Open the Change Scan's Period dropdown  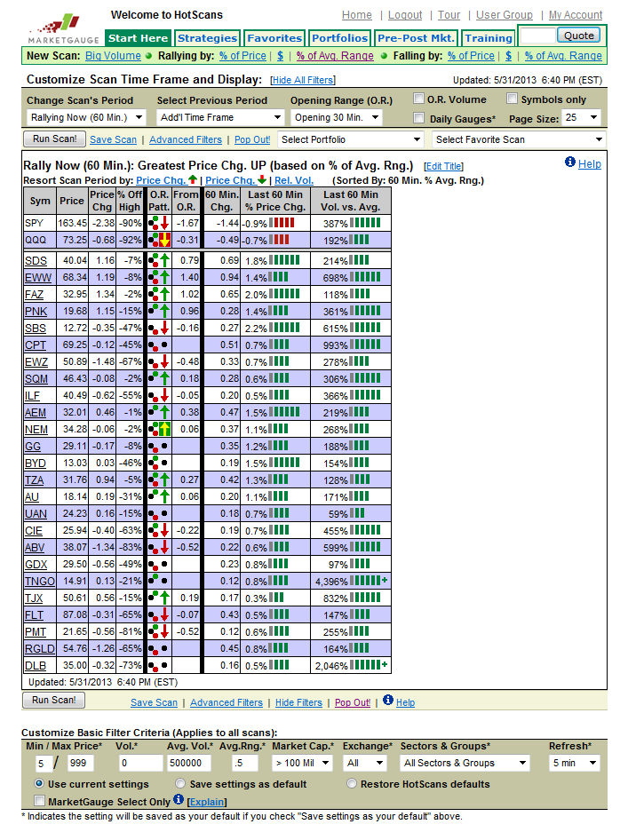point(87,117)
